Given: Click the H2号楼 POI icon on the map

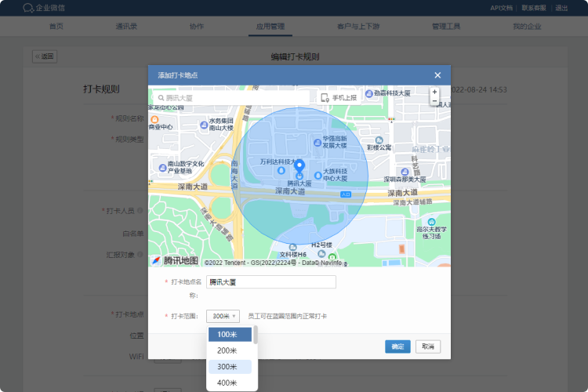Looking at the screenshot, I should pos(321,253).
